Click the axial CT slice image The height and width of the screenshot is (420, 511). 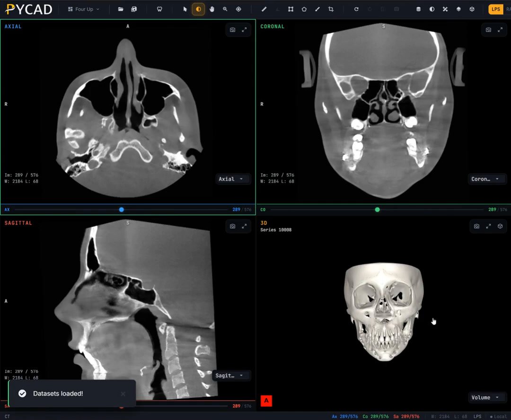129,117
